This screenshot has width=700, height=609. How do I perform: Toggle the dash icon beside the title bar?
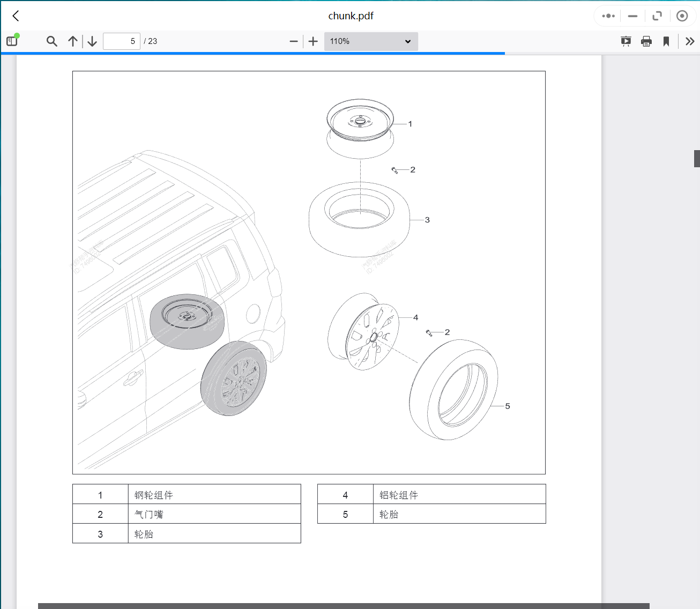tap(633, 16)
